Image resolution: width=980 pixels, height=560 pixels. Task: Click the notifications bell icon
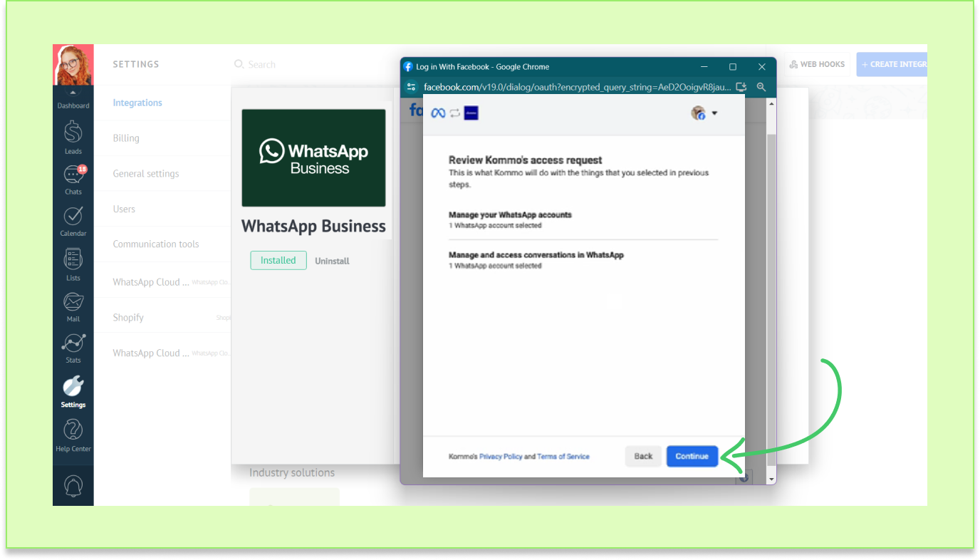pos(73,485)
